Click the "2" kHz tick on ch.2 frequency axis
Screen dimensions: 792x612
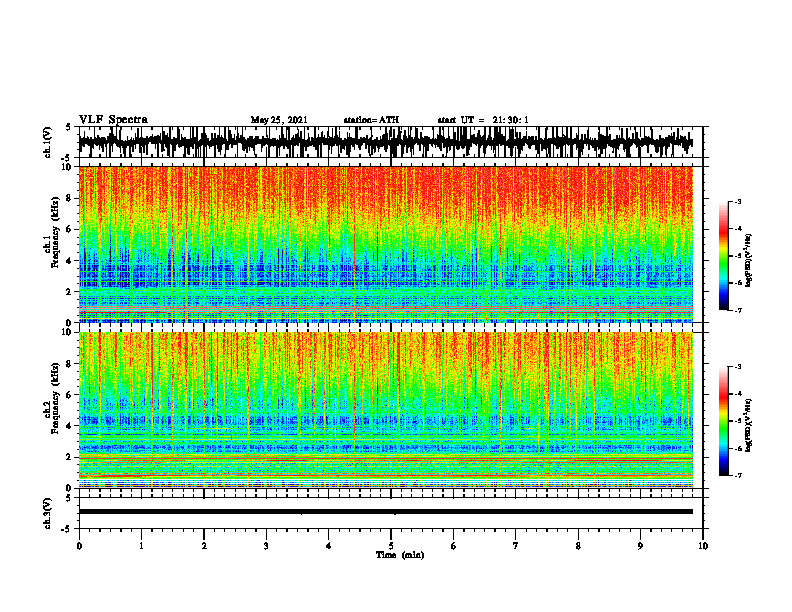click(70, 457)
